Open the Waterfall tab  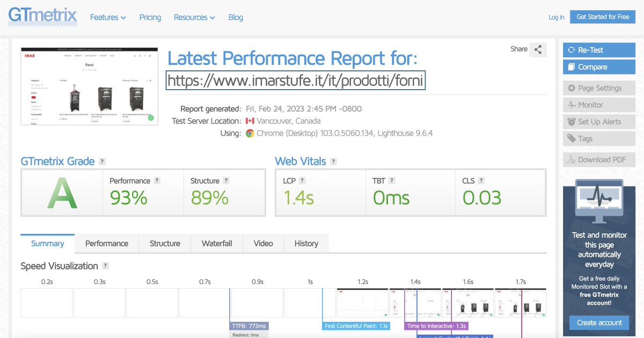pyautogui.click(x=217, y=243)
